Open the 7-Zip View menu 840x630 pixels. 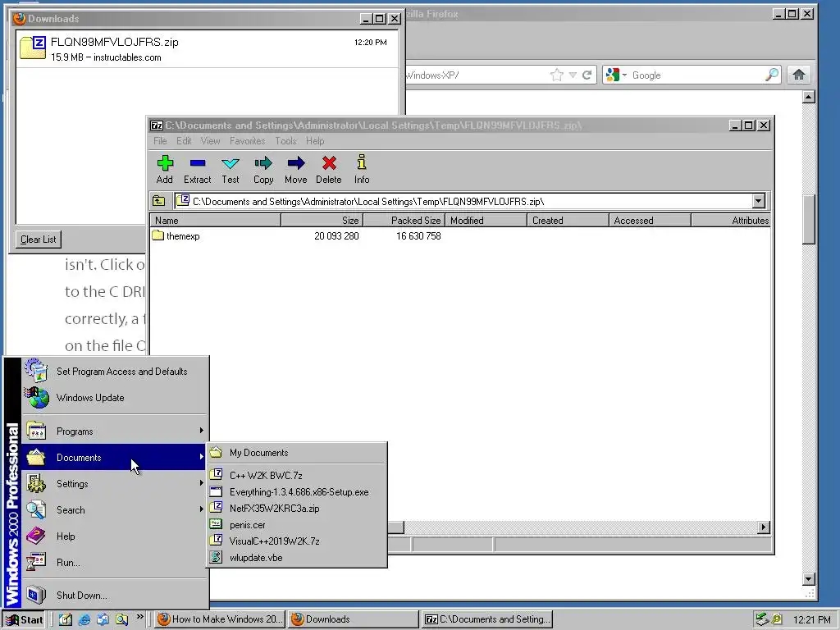click(211, 141)
